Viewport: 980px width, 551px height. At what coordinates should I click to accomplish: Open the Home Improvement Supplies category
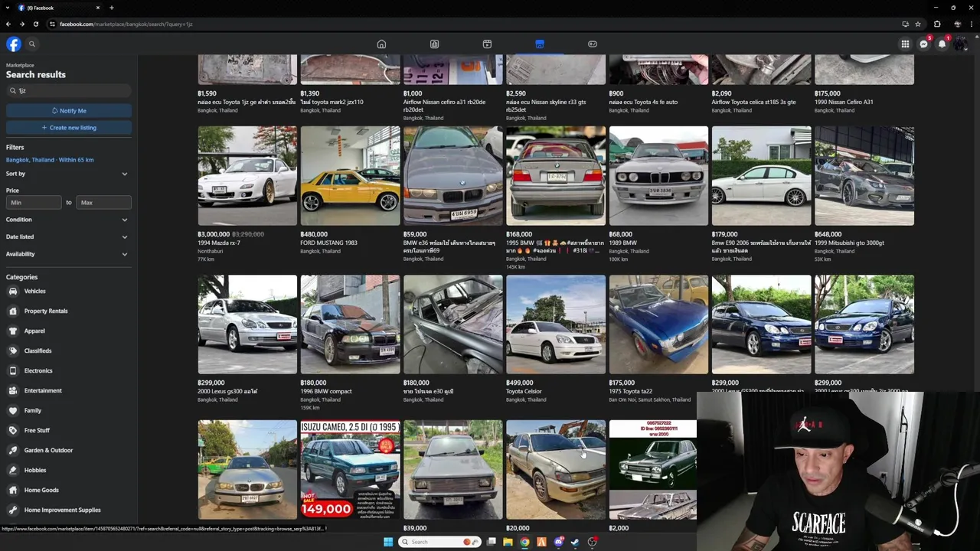click(67, 510)
